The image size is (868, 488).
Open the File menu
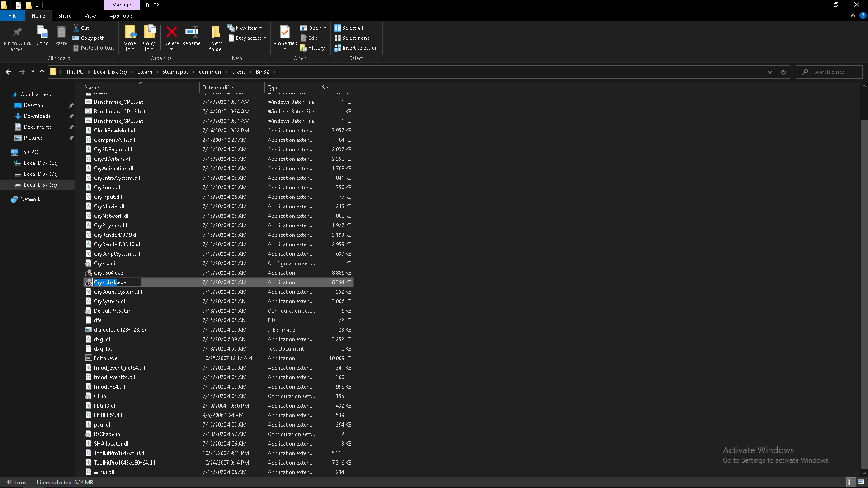[x=13, y=16]
